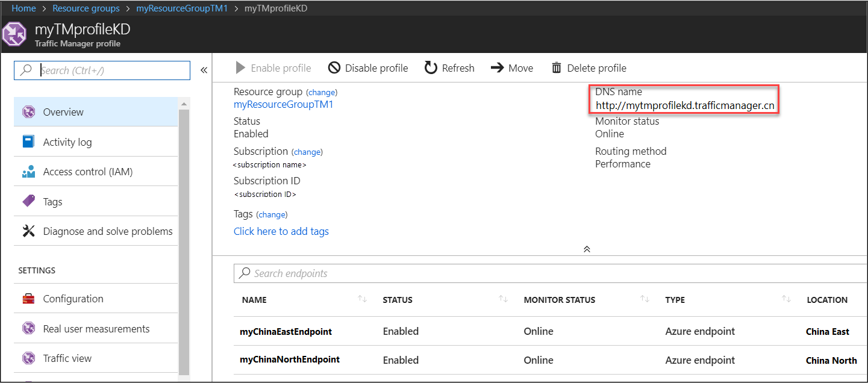
Task: Sort endpoints by Status column arrows
Action: click(503, 299)
